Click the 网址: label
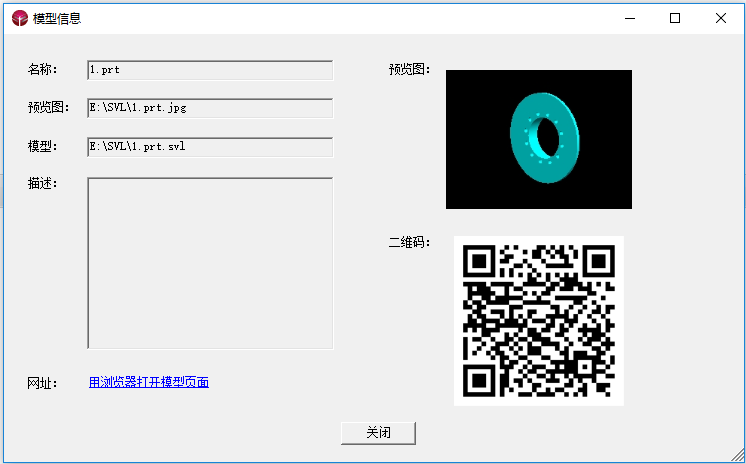746x464 pixels. (42, 383)
